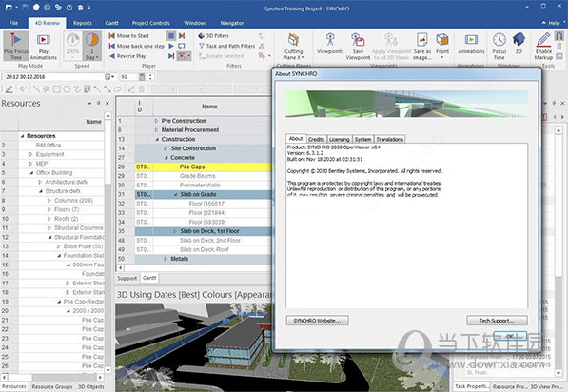Click Name column header in Gantt
568x392 pixels.
[x=209, y=107]
